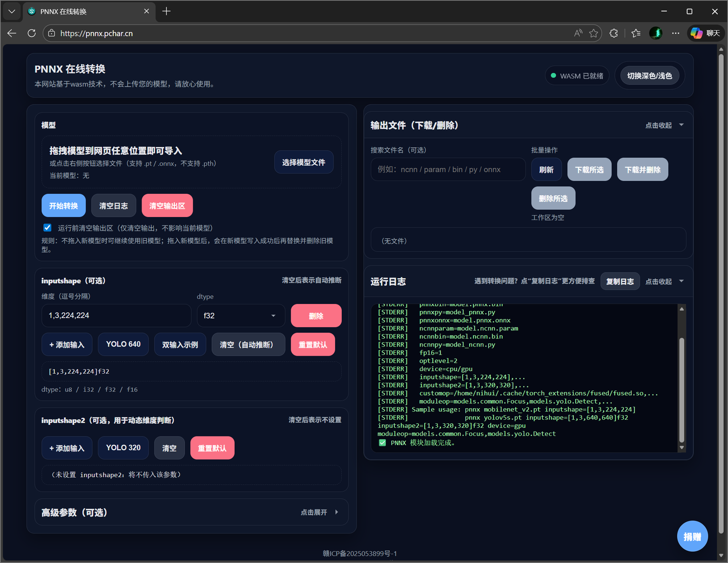The height and width of the screenshot is (563, 728).
Task: Click the log scrollbar up arrow
Action: coord(681,309)
